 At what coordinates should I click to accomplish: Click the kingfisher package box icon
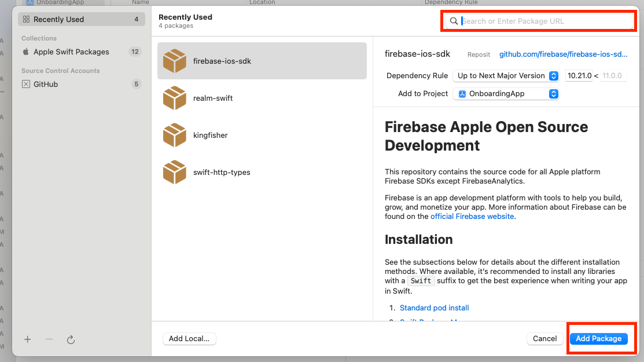point(174,135)
